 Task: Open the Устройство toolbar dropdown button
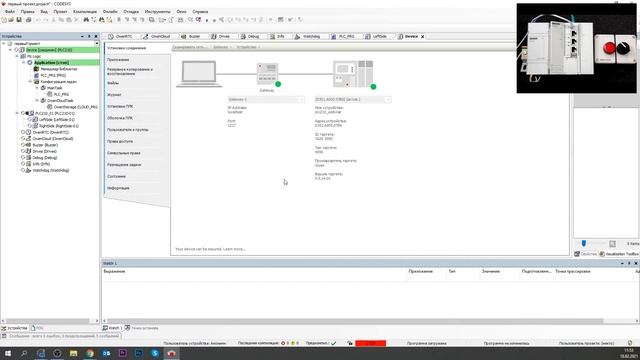coord(248,47)
